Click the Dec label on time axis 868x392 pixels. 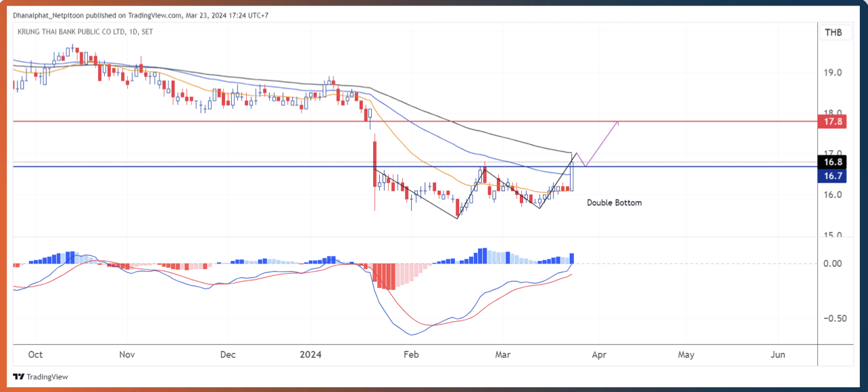tap(228, 355)
